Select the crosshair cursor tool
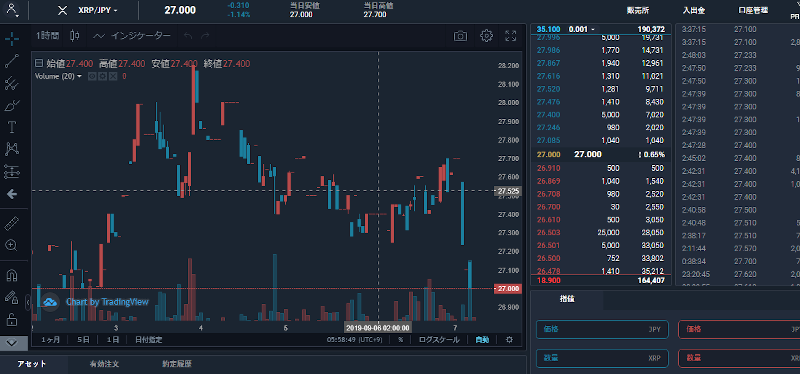800x374 pixels. click(x=12, y=38)
